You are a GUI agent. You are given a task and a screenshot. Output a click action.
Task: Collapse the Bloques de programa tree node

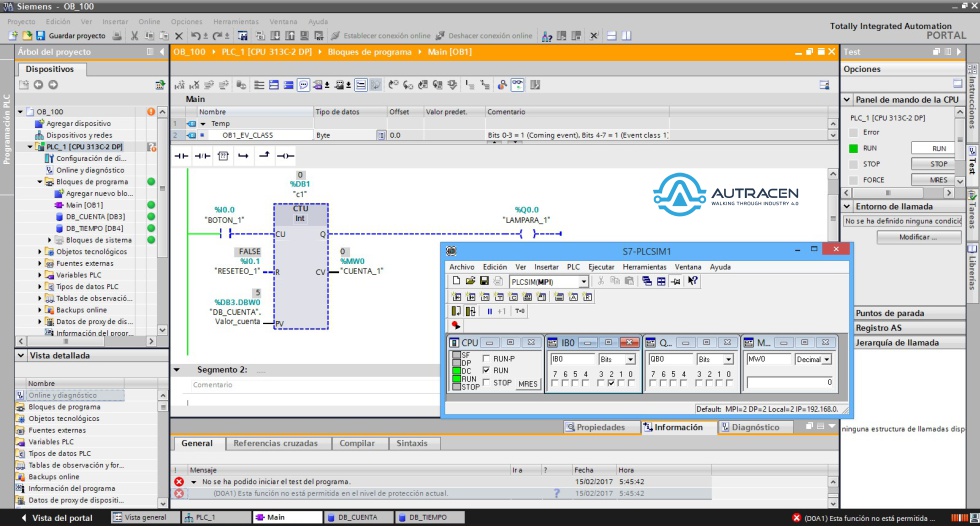click(40, 182)
